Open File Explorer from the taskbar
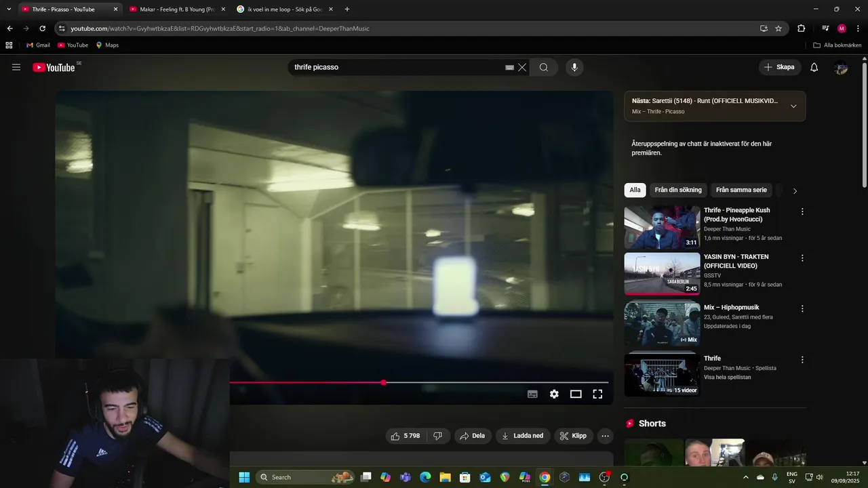868x488 pixels. [x=446, y=477]
